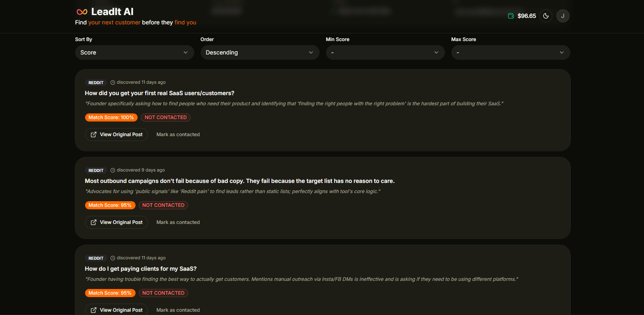This screenshot has width=644, height=315.
Task: Click the $96.65 balance amount
Action: 527,16
